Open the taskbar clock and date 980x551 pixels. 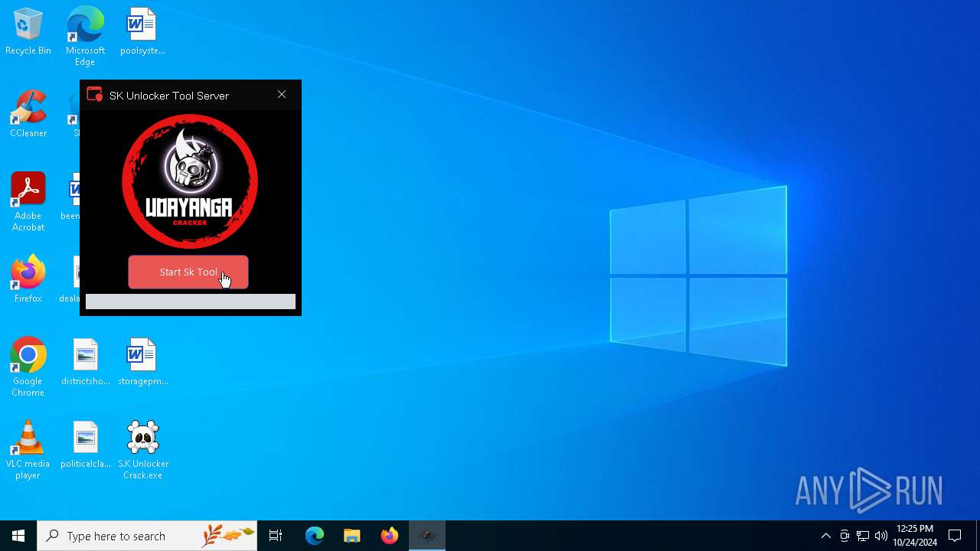pos(915,536)
